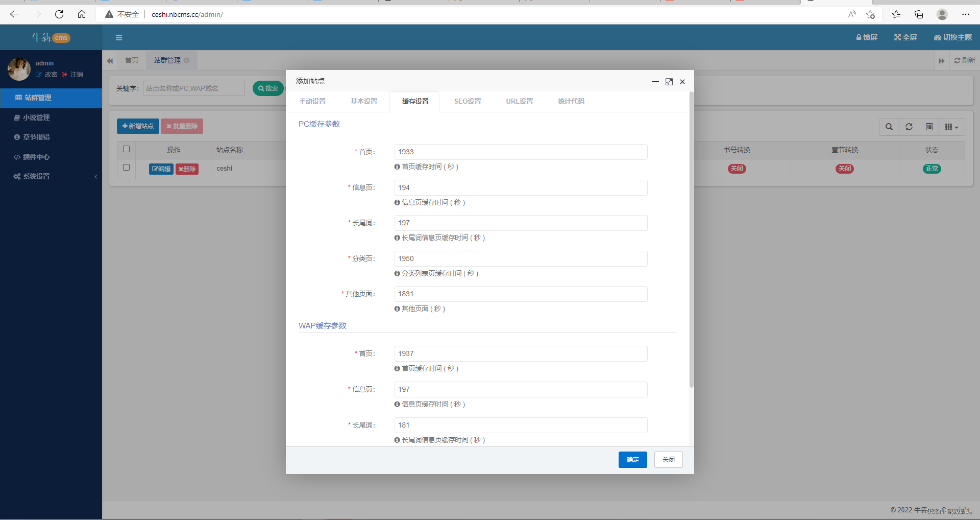Click the PC 首页 cache time field
The height and width of the screenshot is (520, 980).
coord(521,152)
